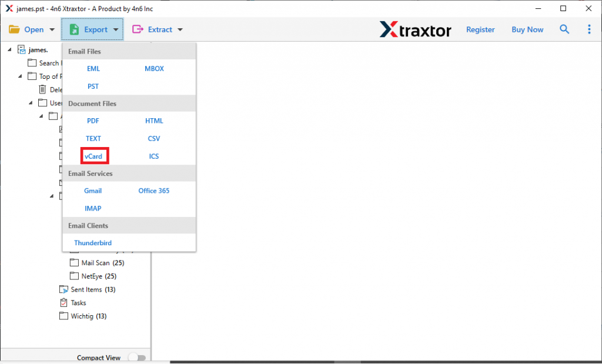The image size is (602, 364).
Task: Click the Register link
Action: click(x=480, y=29)
